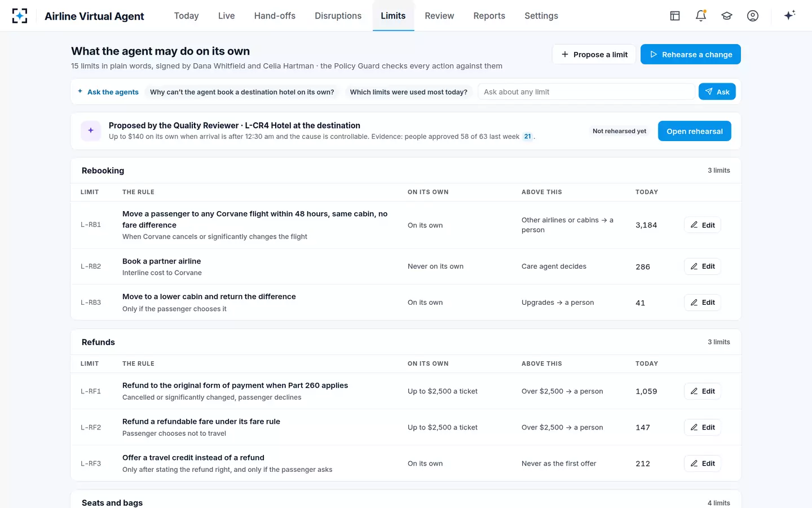Viewport: 812px width, 508px height.
Task: Open the Live tab
Action: coord(226,16)
